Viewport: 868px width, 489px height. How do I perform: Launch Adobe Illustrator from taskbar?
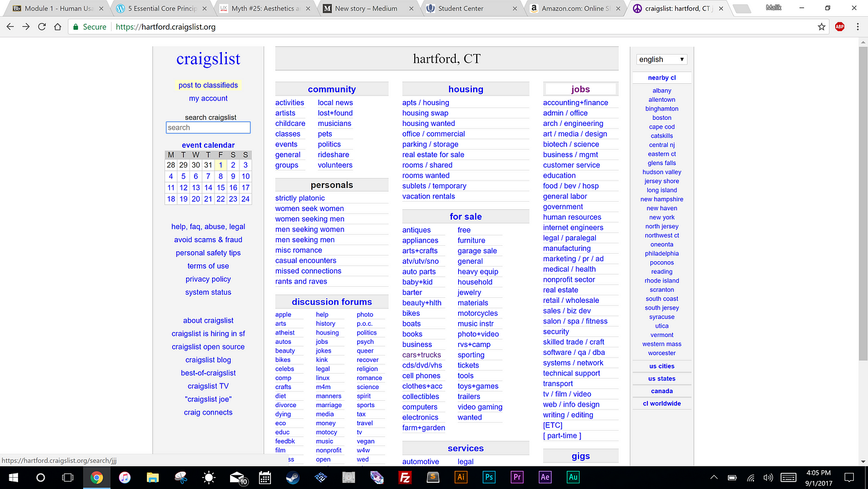(461, 478)
